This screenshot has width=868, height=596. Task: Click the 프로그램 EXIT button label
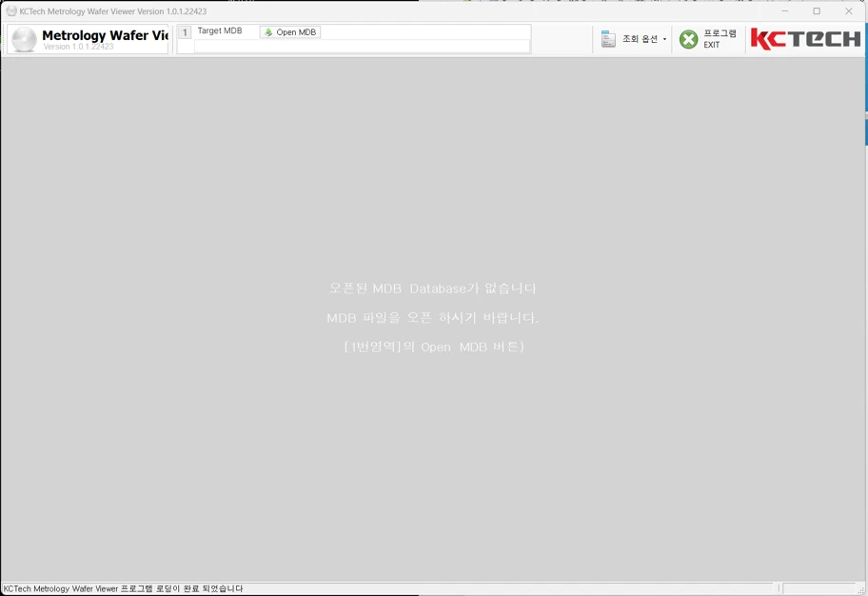pos(720,39)
